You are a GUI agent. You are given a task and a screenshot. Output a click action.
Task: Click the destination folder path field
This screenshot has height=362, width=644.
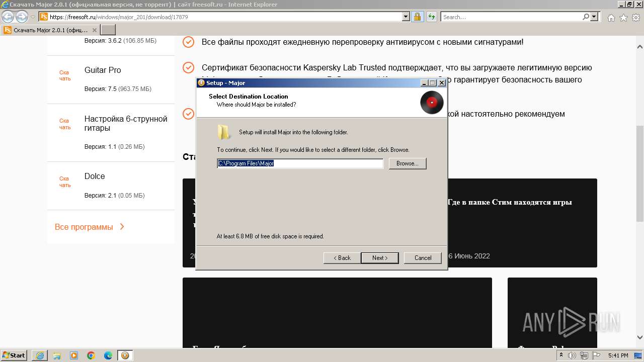pos(300,163)
